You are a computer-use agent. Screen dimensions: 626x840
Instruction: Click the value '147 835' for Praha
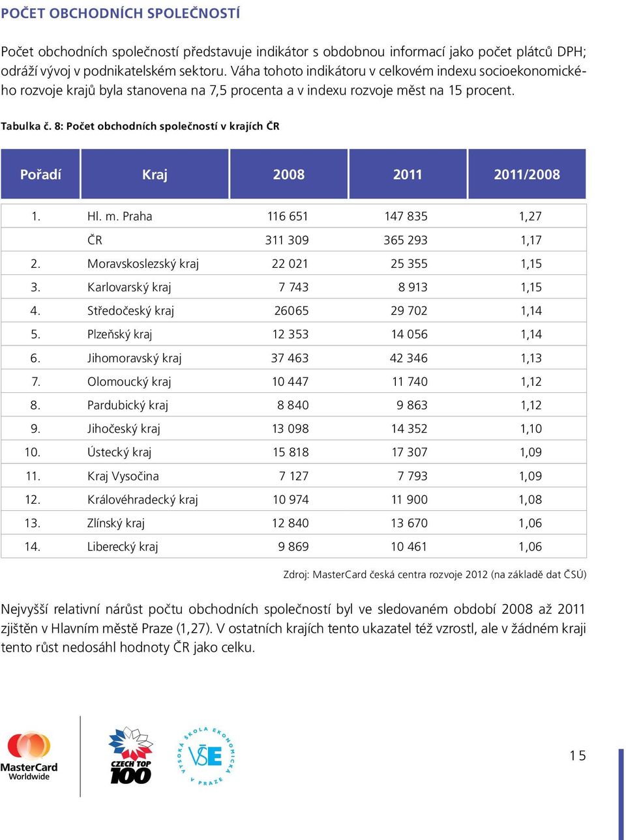406,216
